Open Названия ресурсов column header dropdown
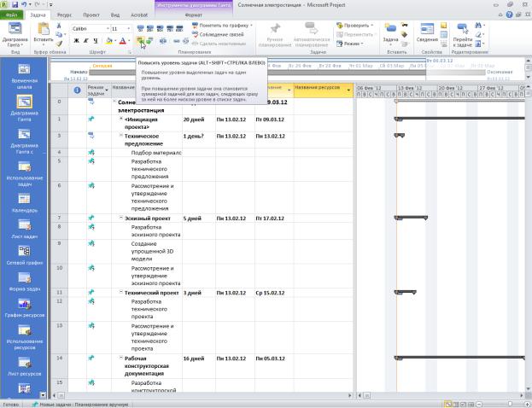The height and width of the screenshot is (408, 532). (348, 90)
